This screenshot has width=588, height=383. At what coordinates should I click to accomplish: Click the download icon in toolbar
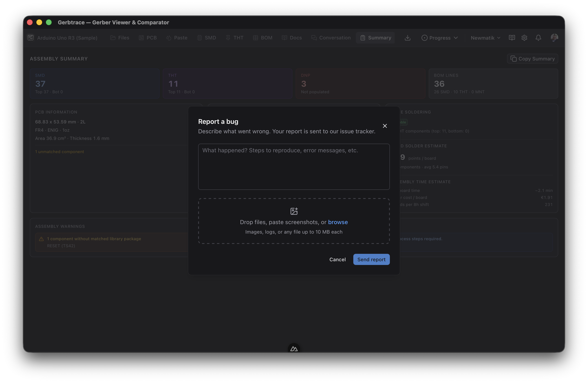click(x=407, y=38)
